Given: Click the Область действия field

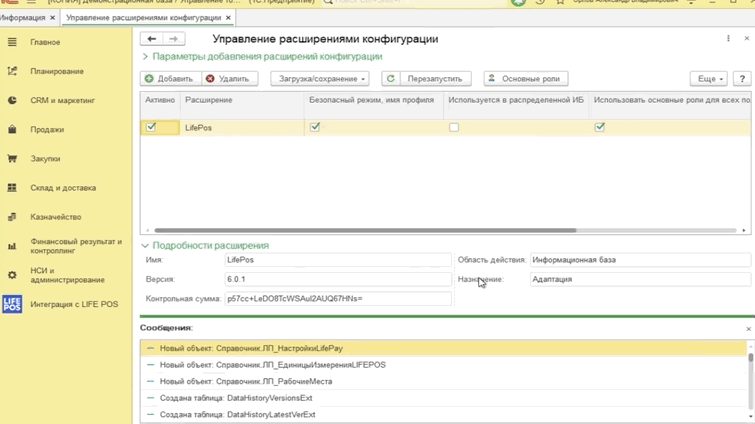Looking at the screenshot, I should tap(640, 260).
